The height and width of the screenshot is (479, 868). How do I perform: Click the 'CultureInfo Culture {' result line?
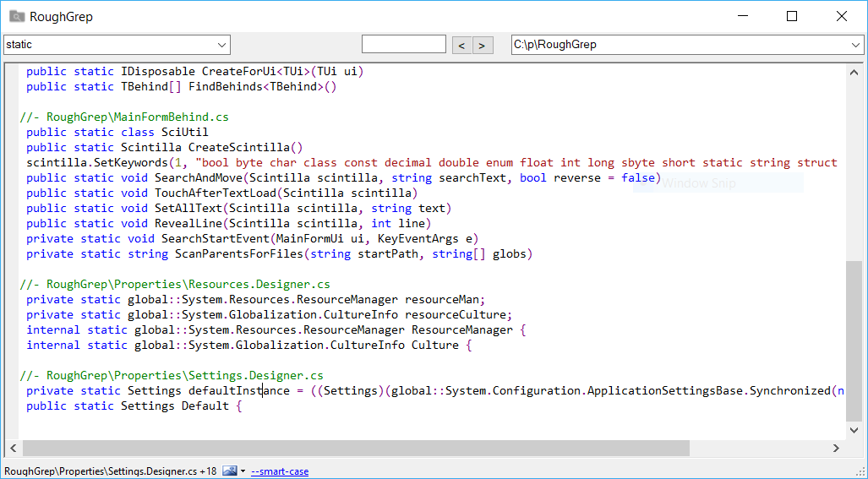pos(249,346)
